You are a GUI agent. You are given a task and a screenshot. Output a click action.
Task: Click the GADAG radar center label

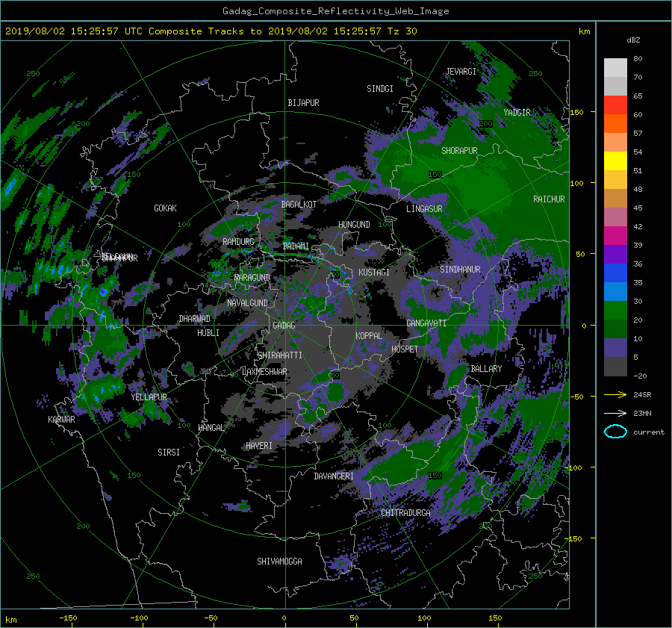coord(284,326)
